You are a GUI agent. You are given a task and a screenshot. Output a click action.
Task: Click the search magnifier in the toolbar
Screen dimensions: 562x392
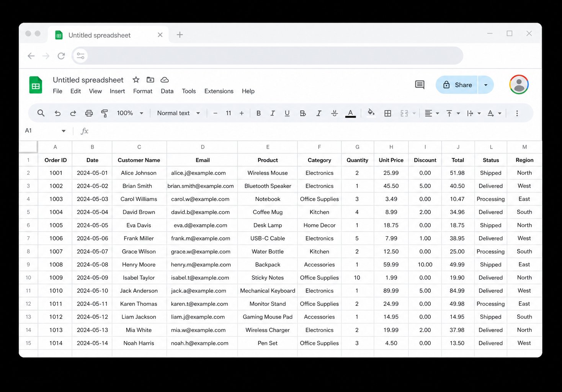point(41,113)
